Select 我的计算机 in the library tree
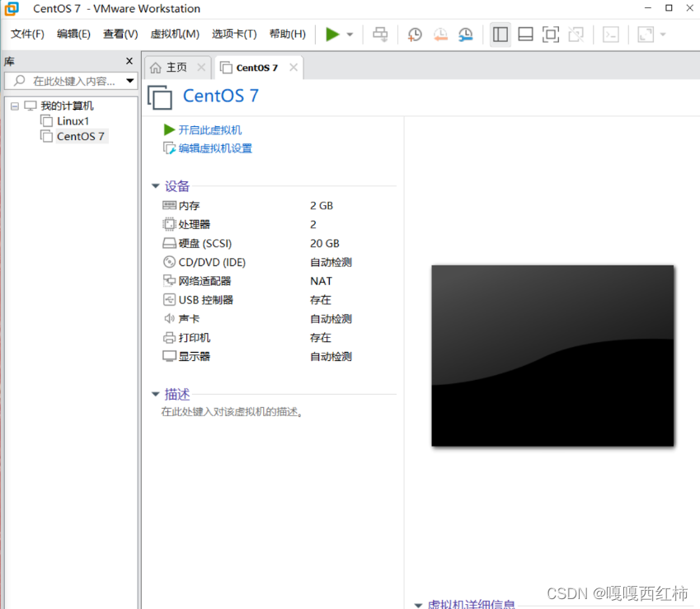This screenshot has width=700, height=609. pos(67,105)
